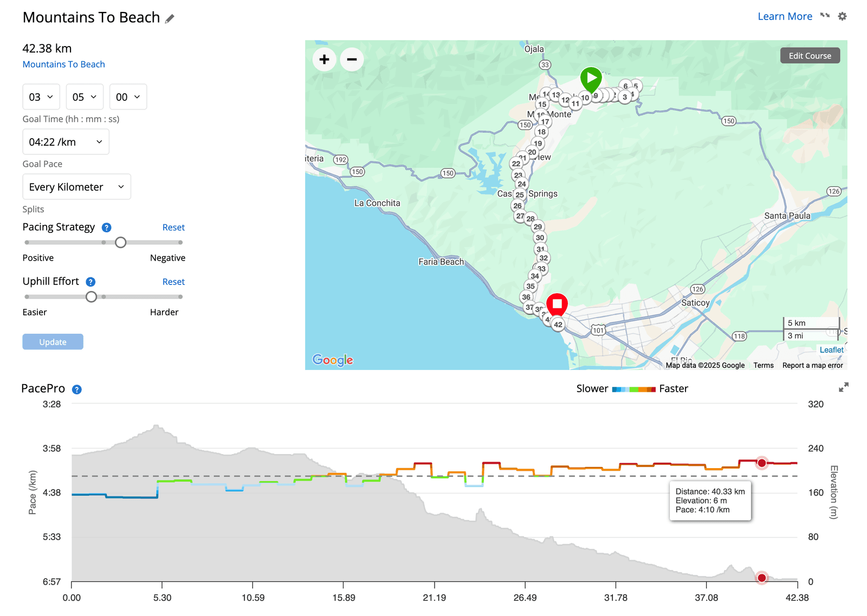Click Edit Course button on map

[x=810, y=56]
